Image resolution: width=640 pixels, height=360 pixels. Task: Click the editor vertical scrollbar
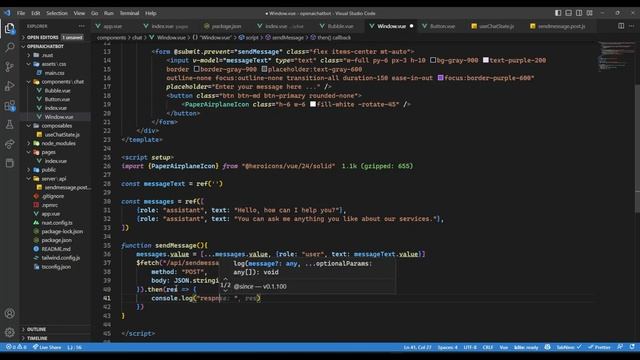click(637, 149)
